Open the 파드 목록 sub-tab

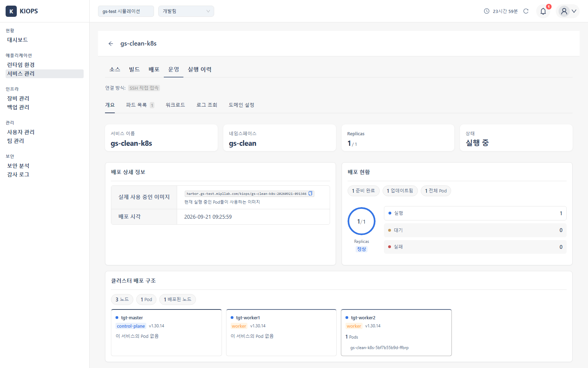tap(140, 105)
